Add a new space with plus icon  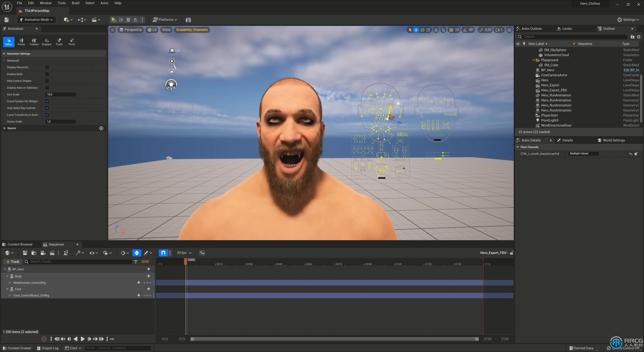(x=101, y=128)
